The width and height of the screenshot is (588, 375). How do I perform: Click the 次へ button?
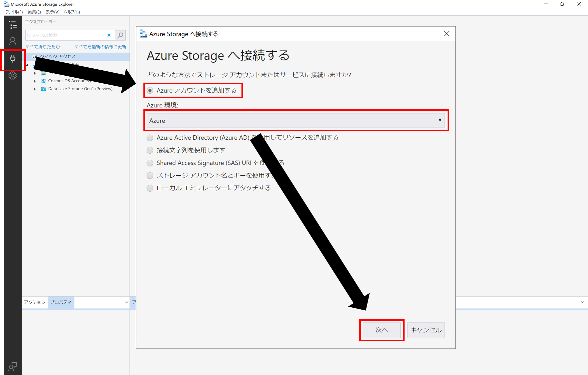tap(382, 330)
